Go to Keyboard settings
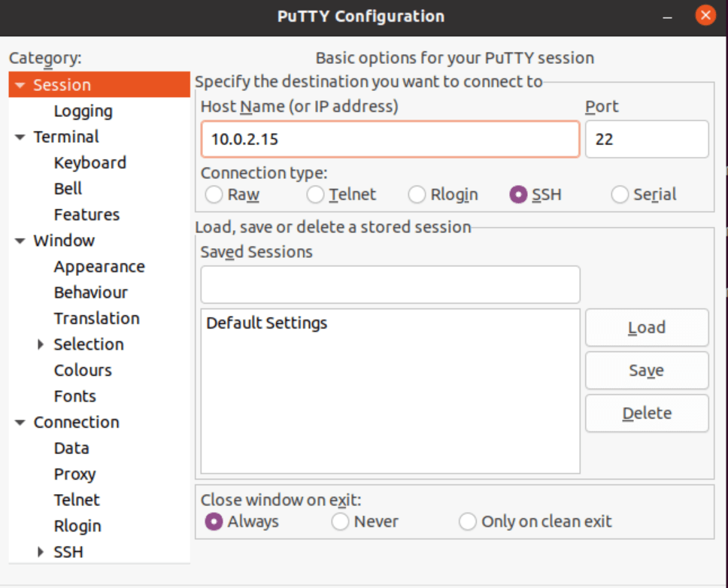The height and width of the screenshot is (588, 728). click(x=89, y=163)
